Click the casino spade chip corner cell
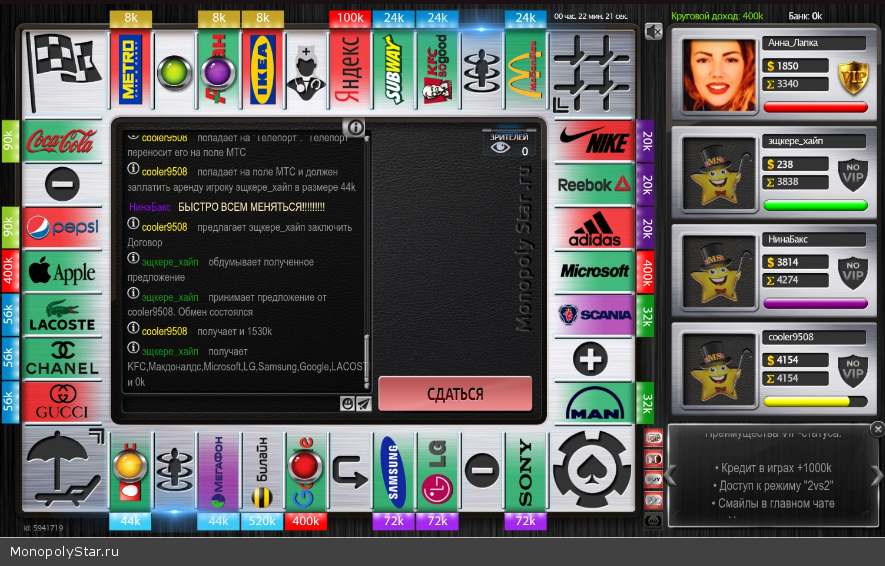Viewport: 885px width, 566px height. pos(592,470)
